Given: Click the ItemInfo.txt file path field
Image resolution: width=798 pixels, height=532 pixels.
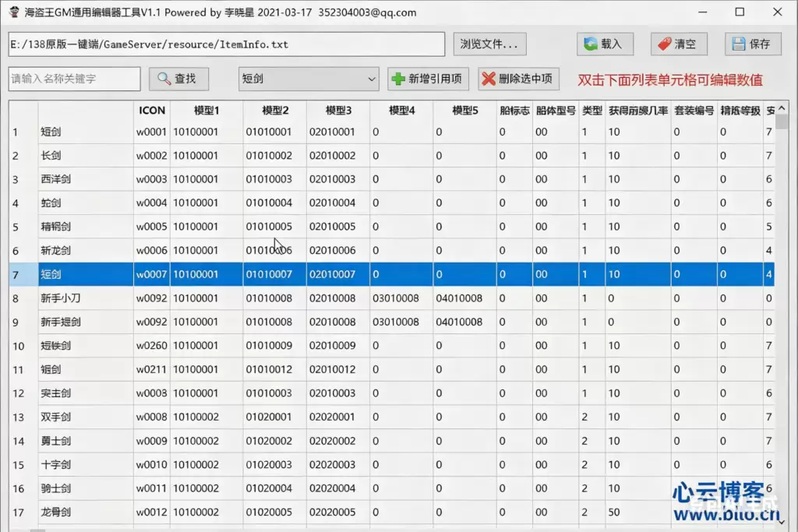Looking at the screenshot, I should point(226,44).
